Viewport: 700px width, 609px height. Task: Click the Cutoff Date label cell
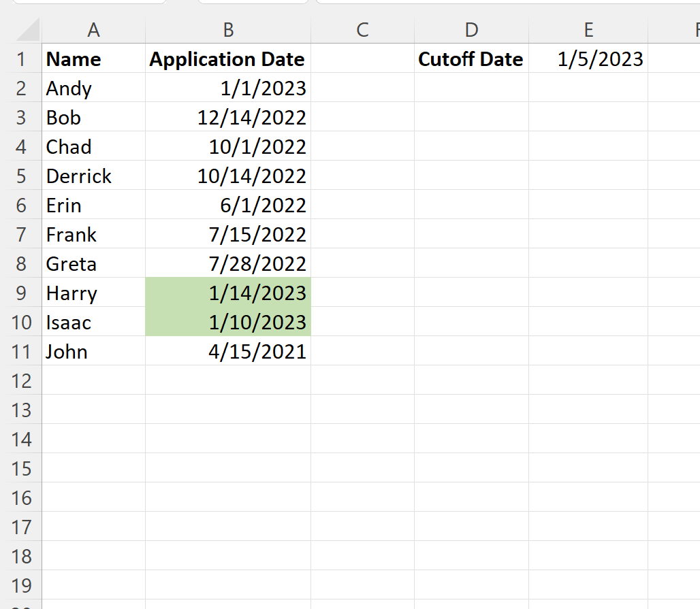[471, 59]
